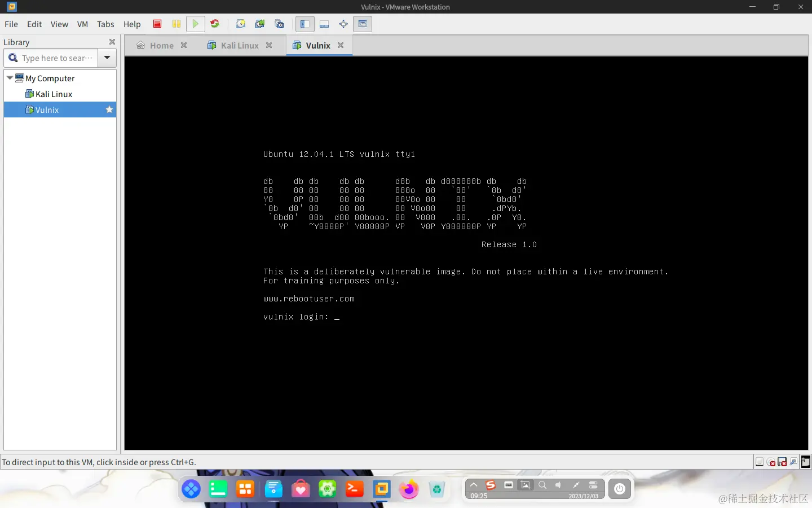This screenshot has width=812, height=508.
Task: Toggle the Library panel visibility
Action: click(x=305, y=24)
